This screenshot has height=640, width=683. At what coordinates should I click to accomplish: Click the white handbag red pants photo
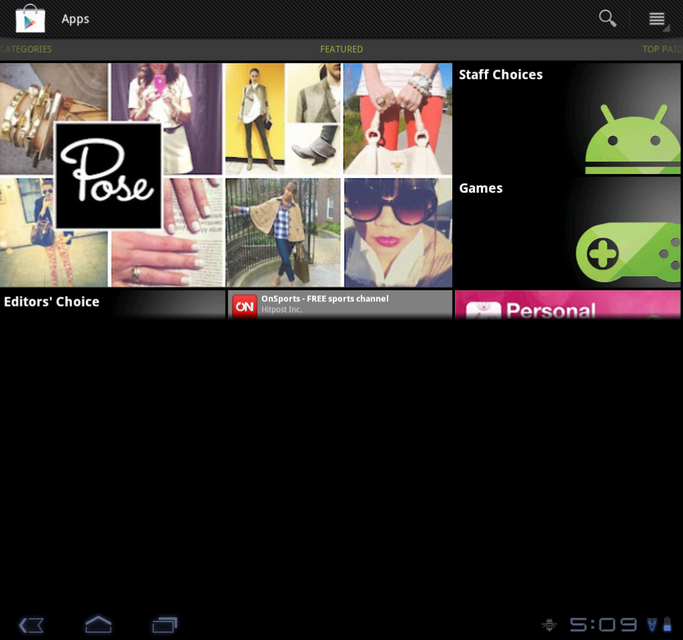click(x=398, y=119)
